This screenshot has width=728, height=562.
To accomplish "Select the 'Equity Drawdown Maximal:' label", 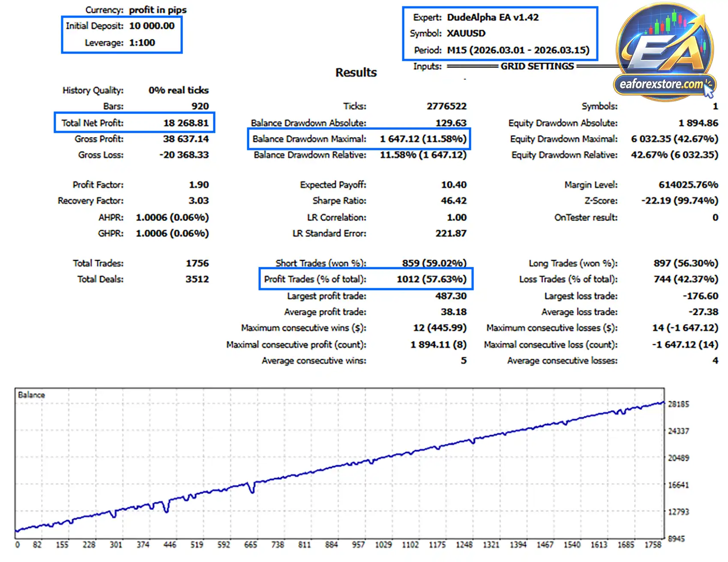I will pyautogui.click(x=564, y=139).
